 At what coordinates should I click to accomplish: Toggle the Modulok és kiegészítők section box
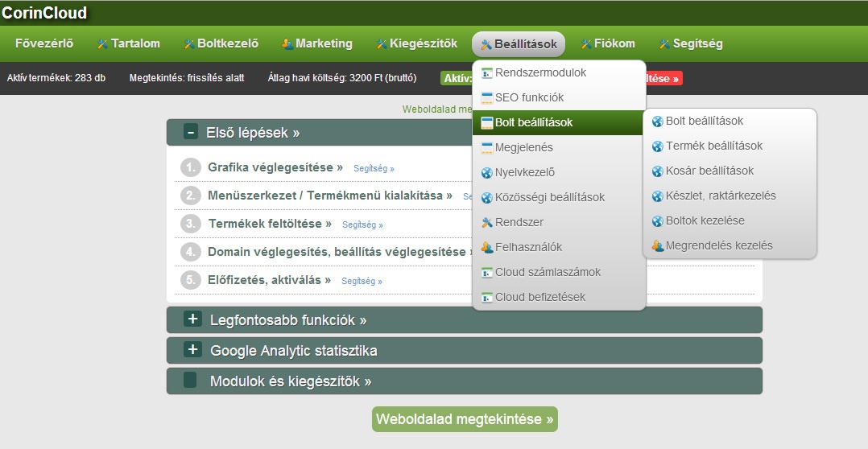tap(190, 380)
